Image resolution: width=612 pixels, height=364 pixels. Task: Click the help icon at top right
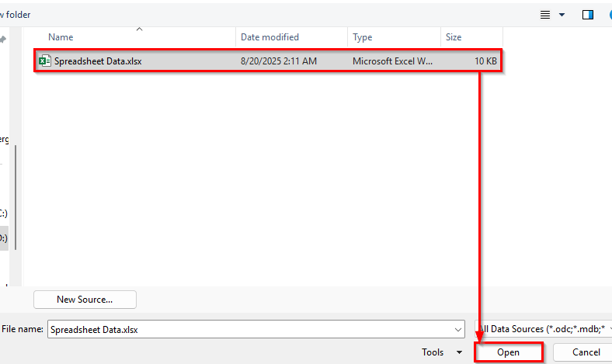coord(608,15)
